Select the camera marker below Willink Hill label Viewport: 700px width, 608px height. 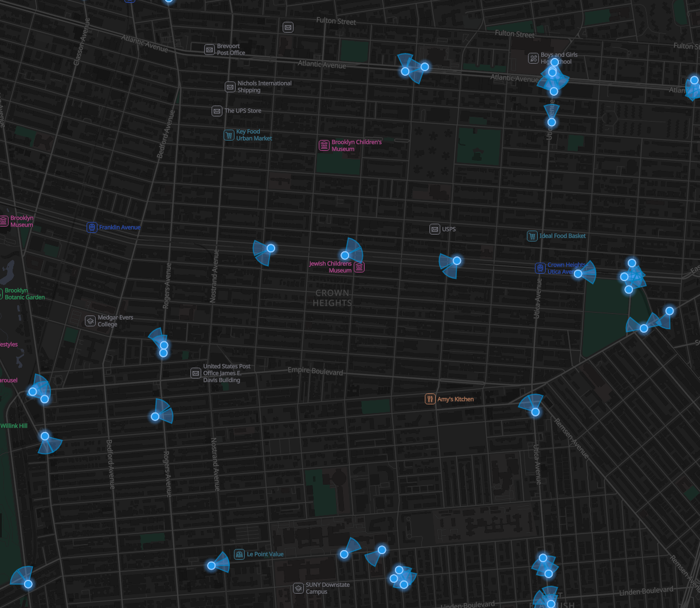pos(45,436)
